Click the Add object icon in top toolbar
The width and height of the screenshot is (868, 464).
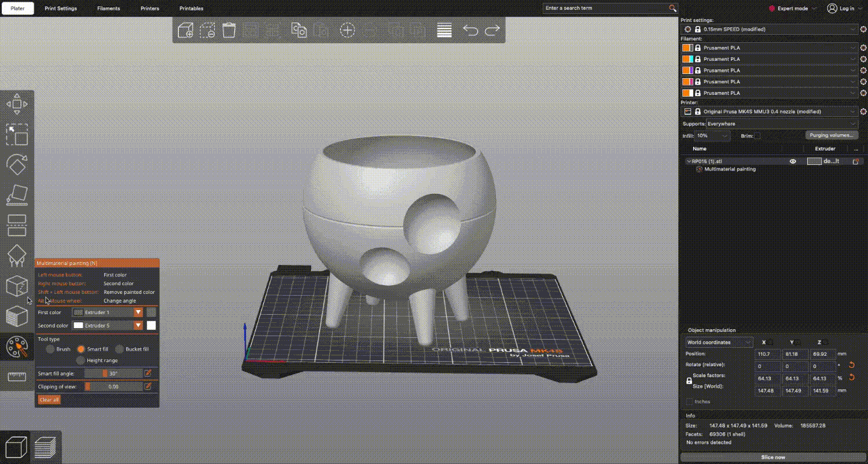[x=186, y=30]
